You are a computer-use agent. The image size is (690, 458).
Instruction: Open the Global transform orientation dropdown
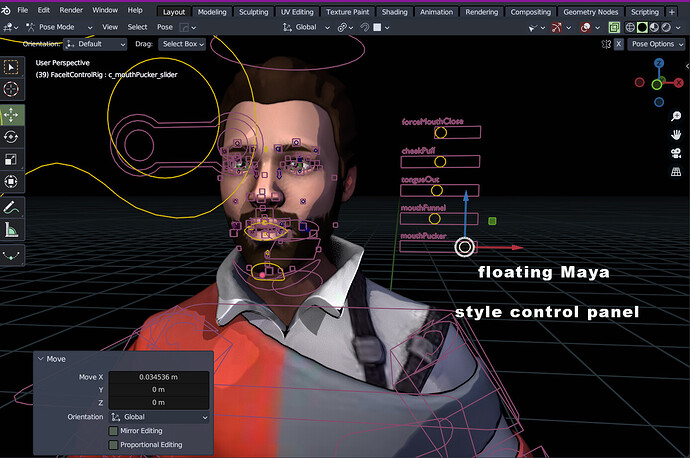[x=306, y=27]
